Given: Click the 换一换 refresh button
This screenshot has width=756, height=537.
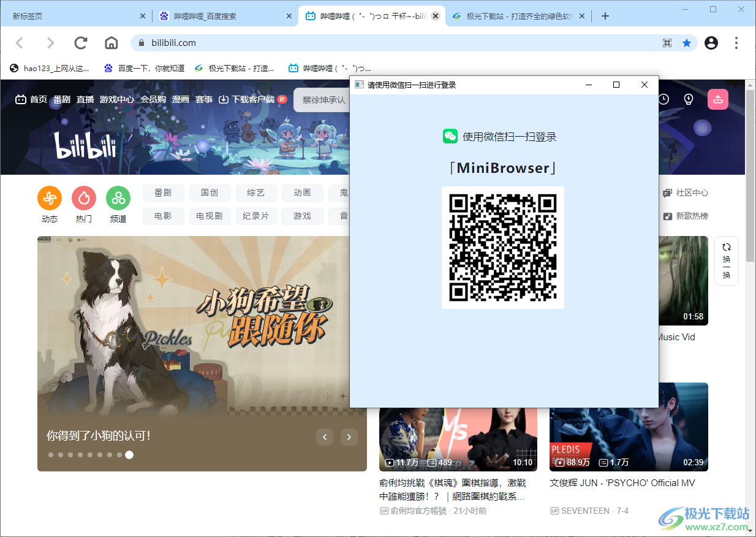Looking at the screenshot, I should pos(726,261).
